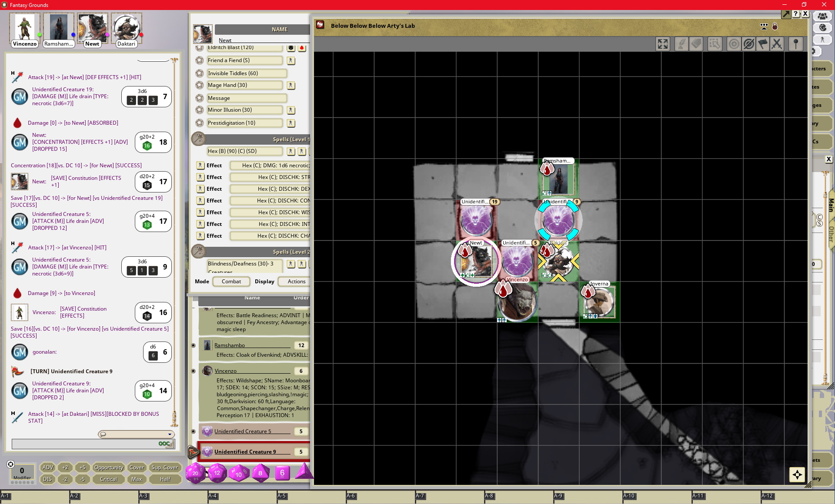Click the Max damage button

[137, 479]
